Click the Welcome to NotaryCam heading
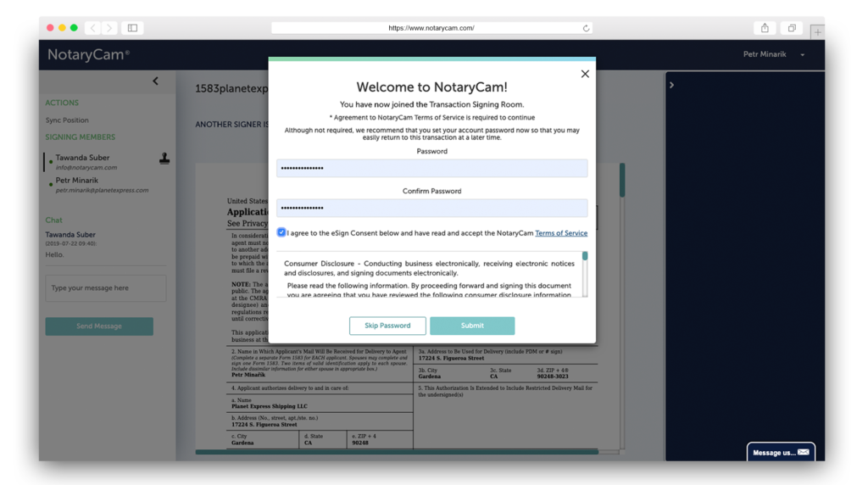This screenshot has height=485, width=868. pyautogui.click(x=431, y=87)
